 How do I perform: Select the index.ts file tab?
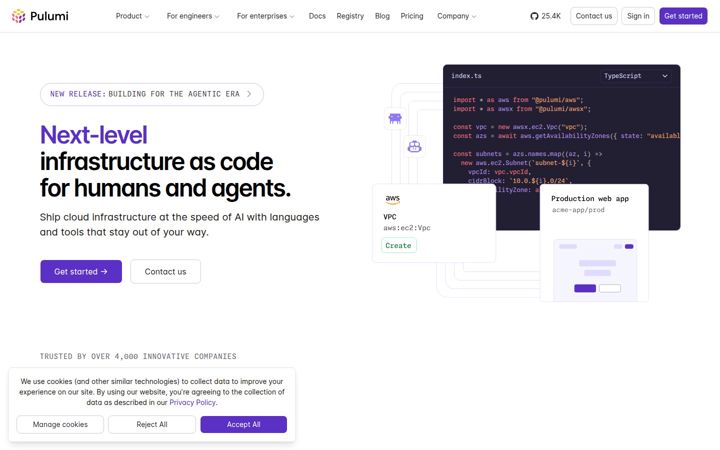467,76
